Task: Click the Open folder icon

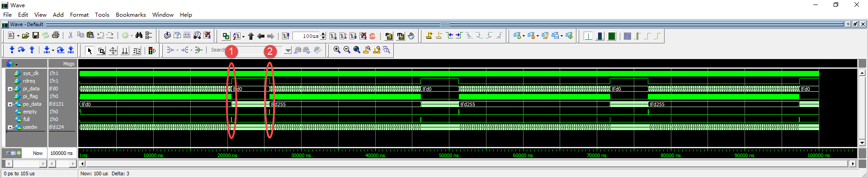Action: pyautogui.click(x=26, y=35)
